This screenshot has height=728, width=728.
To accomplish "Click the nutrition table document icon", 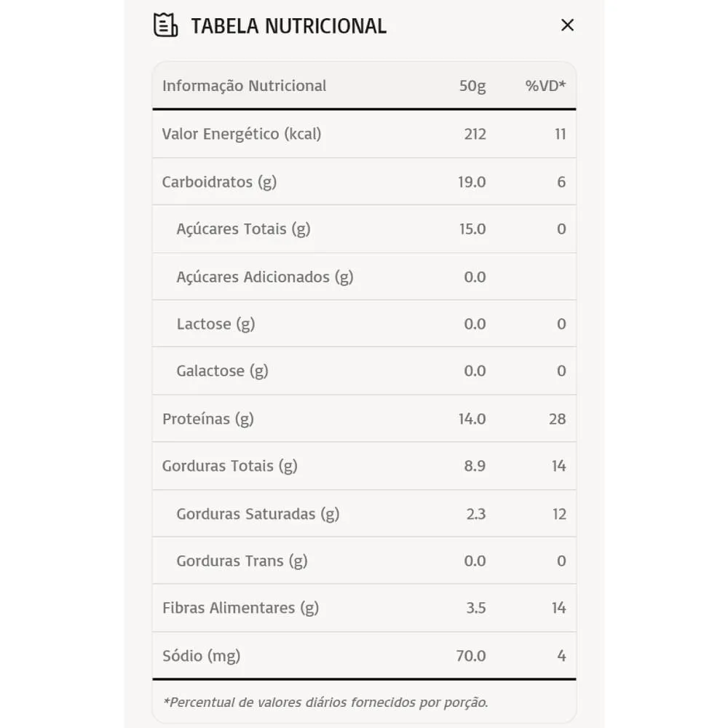I will (x=166, y=25).
